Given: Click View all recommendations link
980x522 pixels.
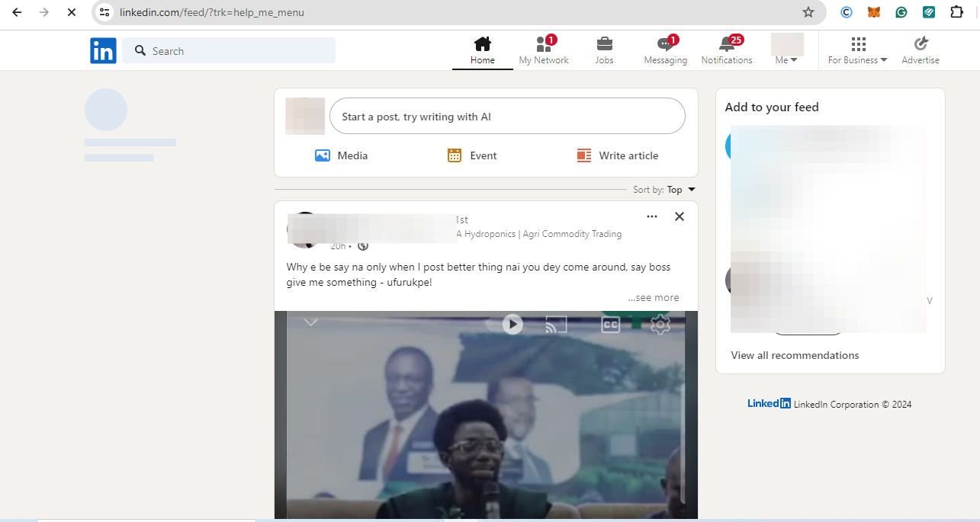Looking at the screenshot, I should pyautogui.click(x=795, y=355).
